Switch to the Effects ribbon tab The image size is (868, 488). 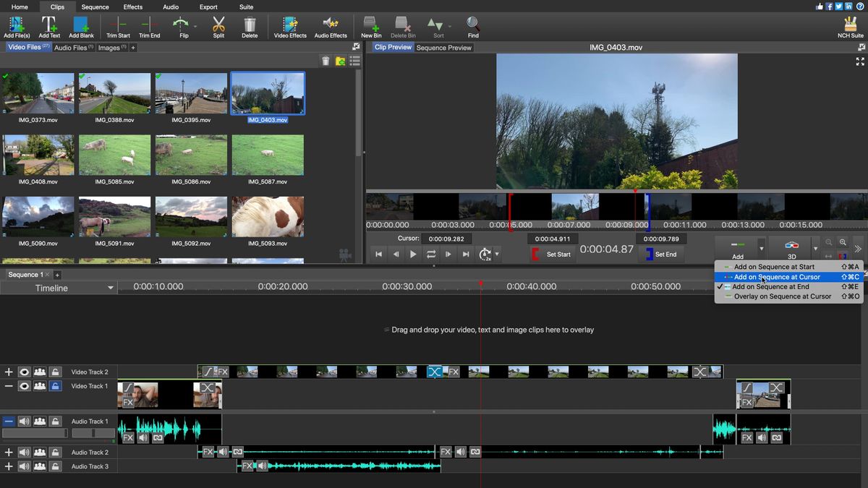(x=132, y=6)
